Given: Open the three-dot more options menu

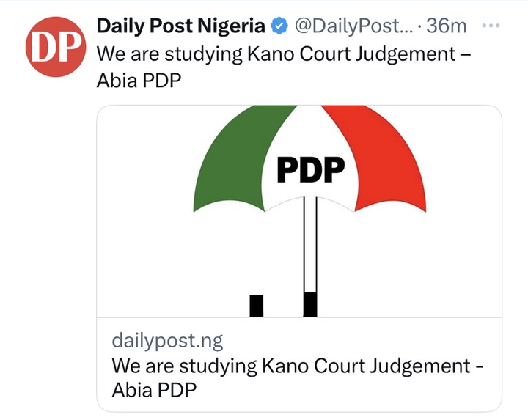Looking at the screenshot, I should (490, 26).
